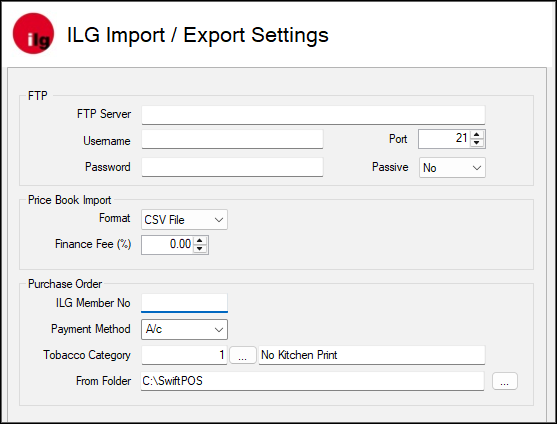Click the Port number field

[444, 139]
